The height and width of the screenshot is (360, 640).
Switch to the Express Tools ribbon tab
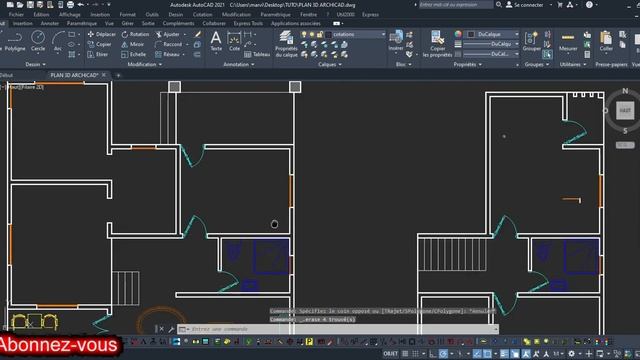[x=248, y=23]
